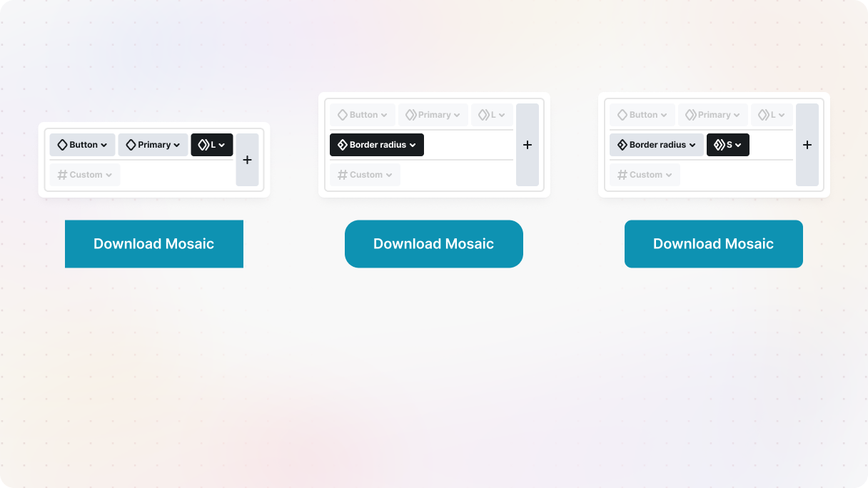Image resolution: width=868 pixels, height=488 pixels.
Task: Select the faded Button chip in the middle panel
Action: 362,115
